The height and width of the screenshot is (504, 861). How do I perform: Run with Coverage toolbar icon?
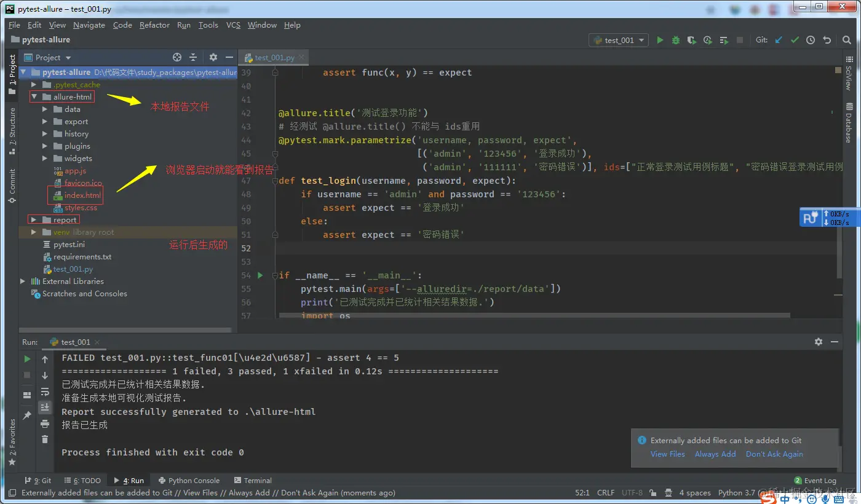692,40
